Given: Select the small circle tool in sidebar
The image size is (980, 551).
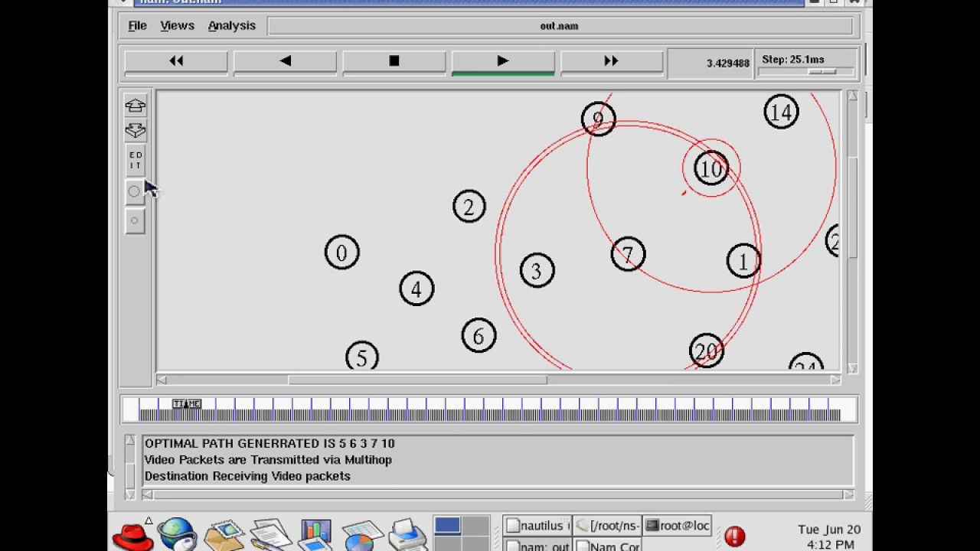Looking at the screenshot, I should point(135,221).
